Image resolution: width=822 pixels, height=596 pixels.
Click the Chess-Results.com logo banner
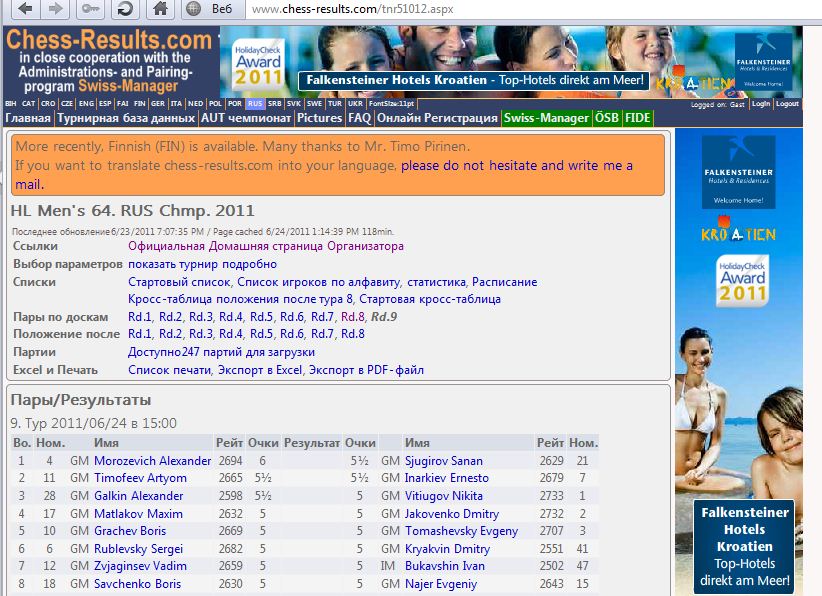pos(108,60)
